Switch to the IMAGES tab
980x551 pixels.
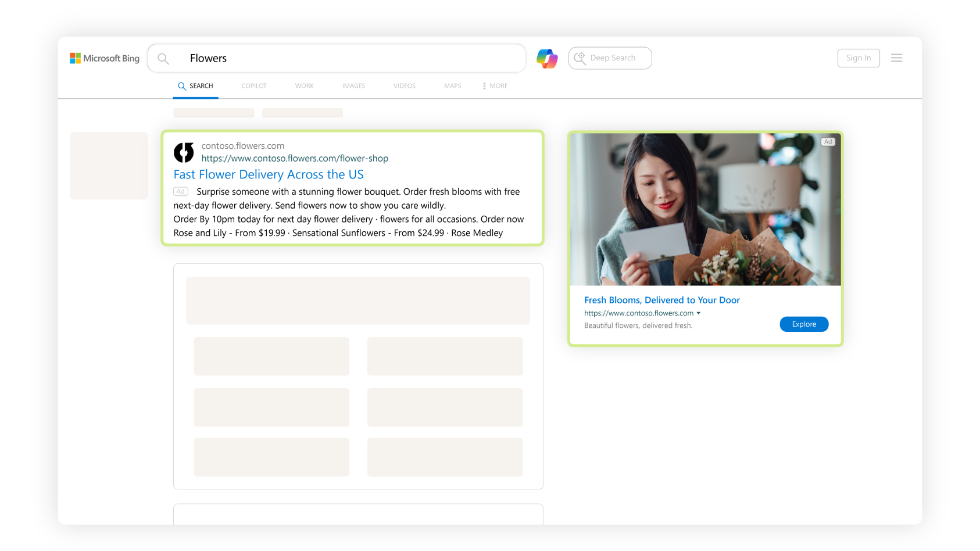click(353, 85)
